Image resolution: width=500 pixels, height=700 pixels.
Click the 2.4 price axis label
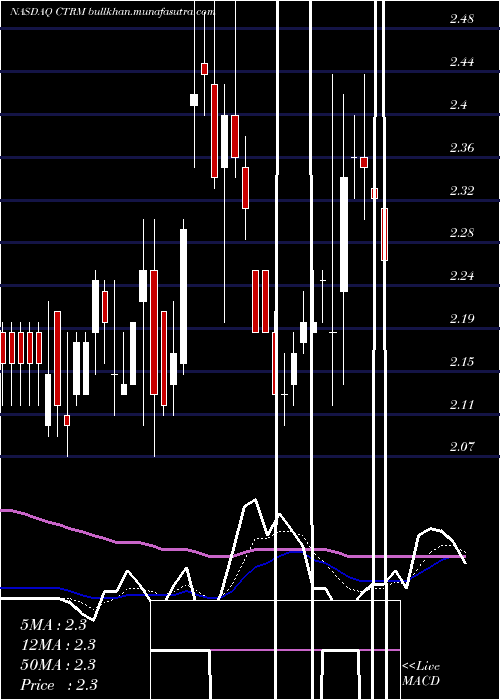click(458, 105)
